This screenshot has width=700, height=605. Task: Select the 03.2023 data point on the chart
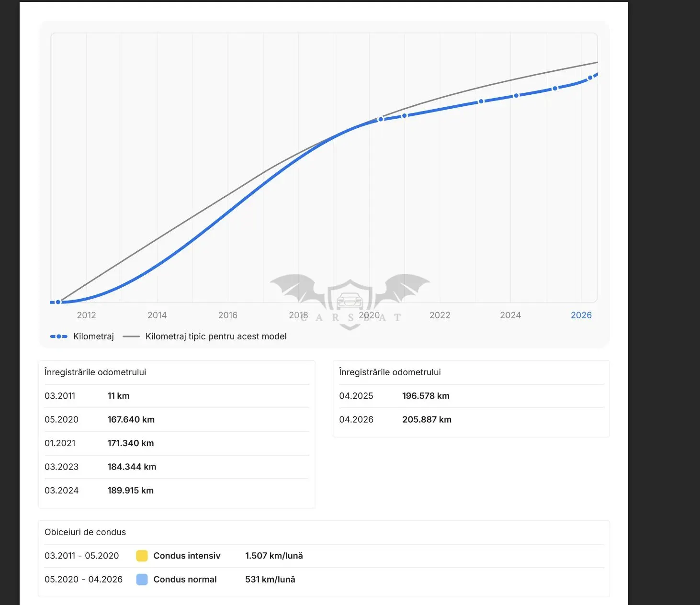point(481,101)
